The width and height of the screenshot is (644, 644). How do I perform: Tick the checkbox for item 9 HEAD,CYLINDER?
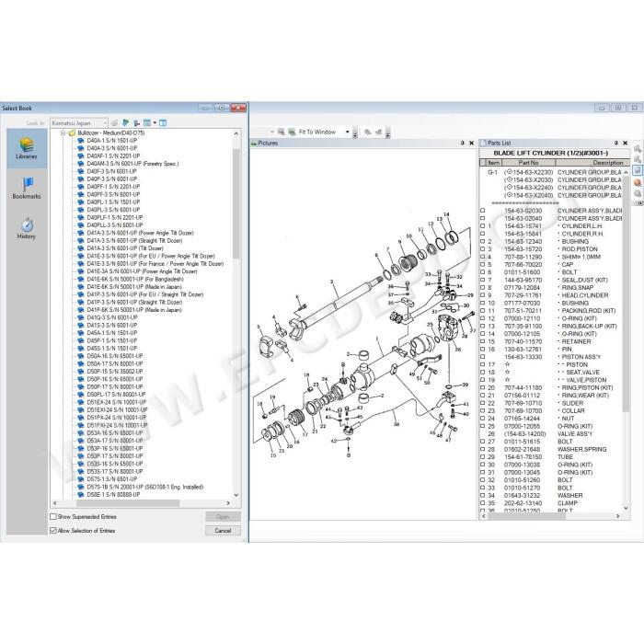click(483, 295)
